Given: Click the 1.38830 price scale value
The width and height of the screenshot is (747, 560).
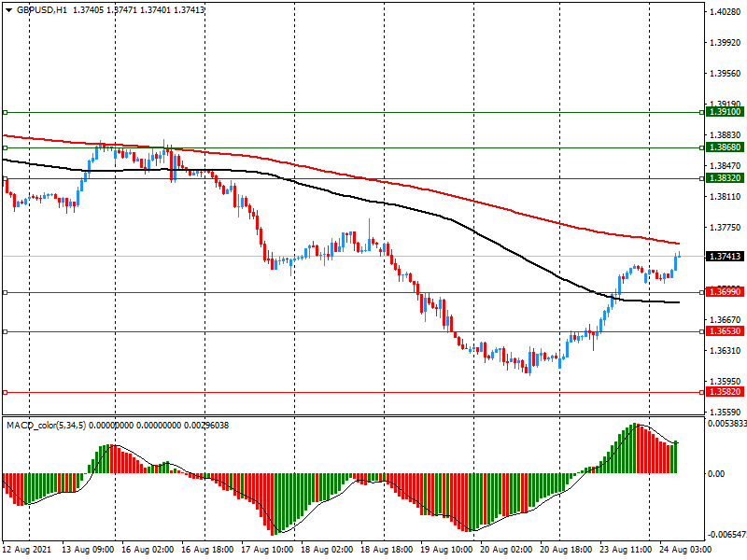Looking at the screenshot, I should pyautogui.click(x=726, y=135).
